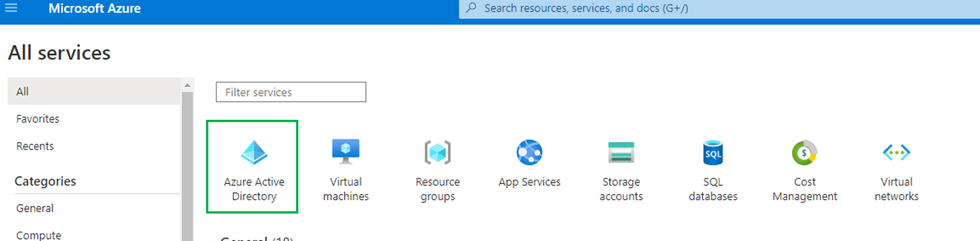This screenshot has width=980, height=241.
Task: Open the Azure Active Directory service icon
Action: pyautogui.click(x=254, y=152)
